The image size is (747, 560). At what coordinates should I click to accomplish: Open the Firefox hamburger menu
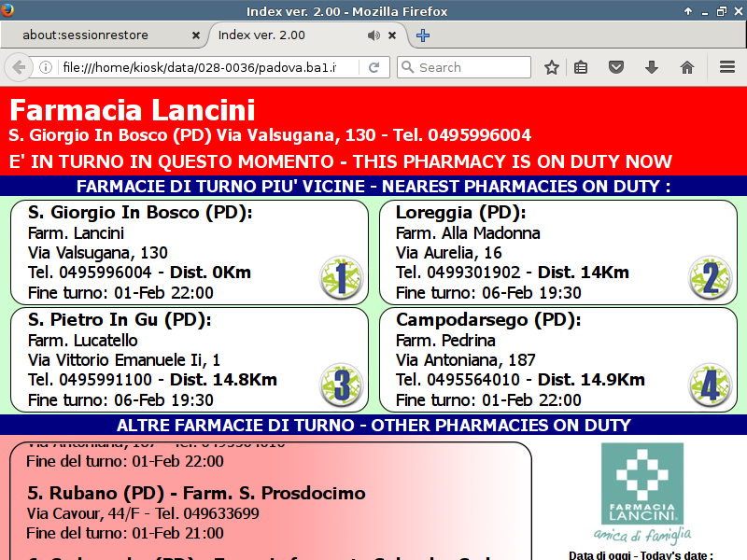point(727,67)
